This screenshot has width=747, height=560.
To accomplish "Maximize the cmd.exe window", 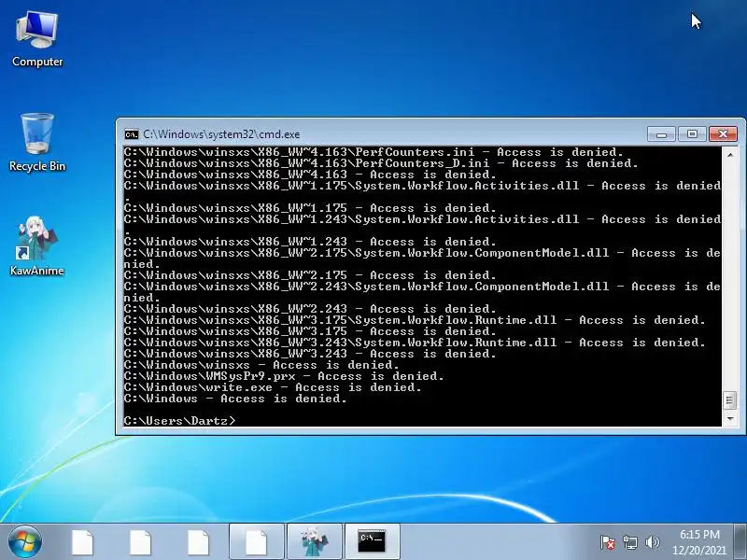I will coord(692,134).
